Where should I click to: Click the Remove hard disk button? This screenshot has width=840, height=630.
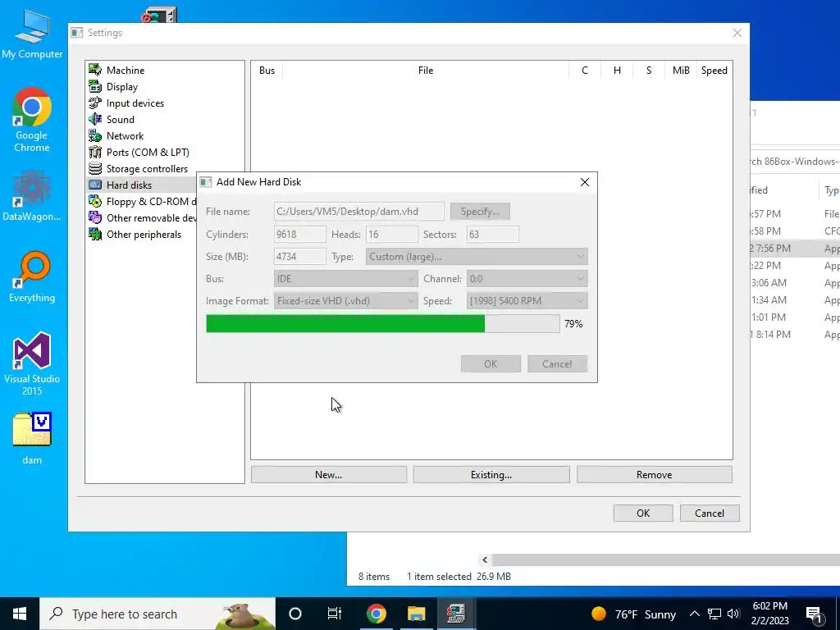click(x=654, y=475)
